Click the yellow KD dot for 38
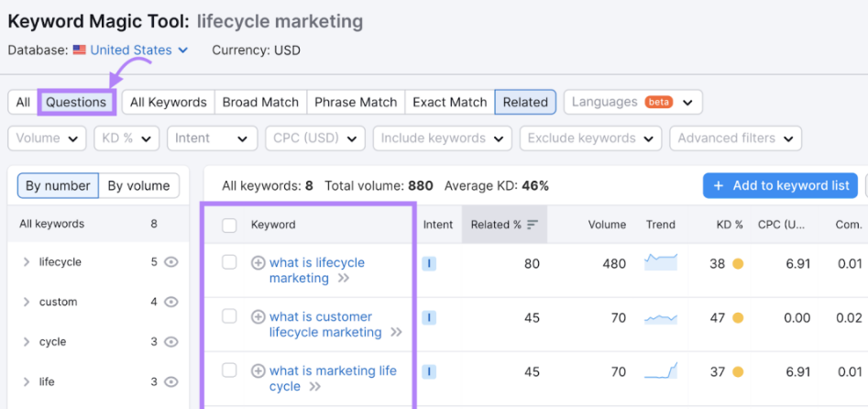 pyautogui.click(x=737, y=264)
